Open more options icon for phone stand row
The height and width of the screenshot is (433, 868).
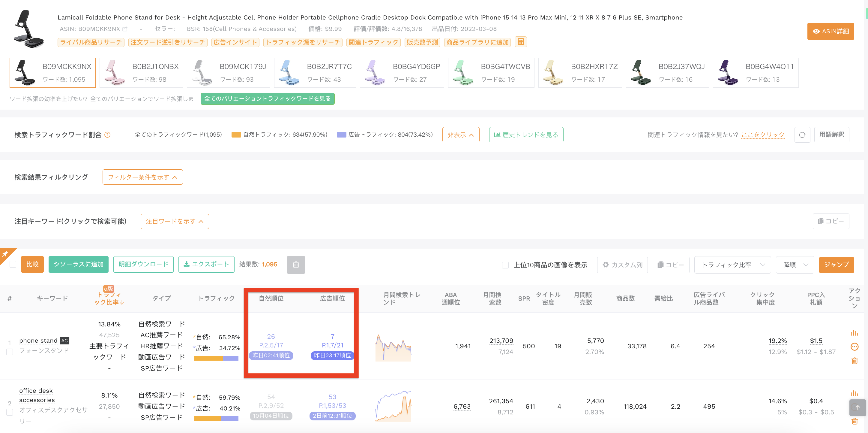pos(854,347)
